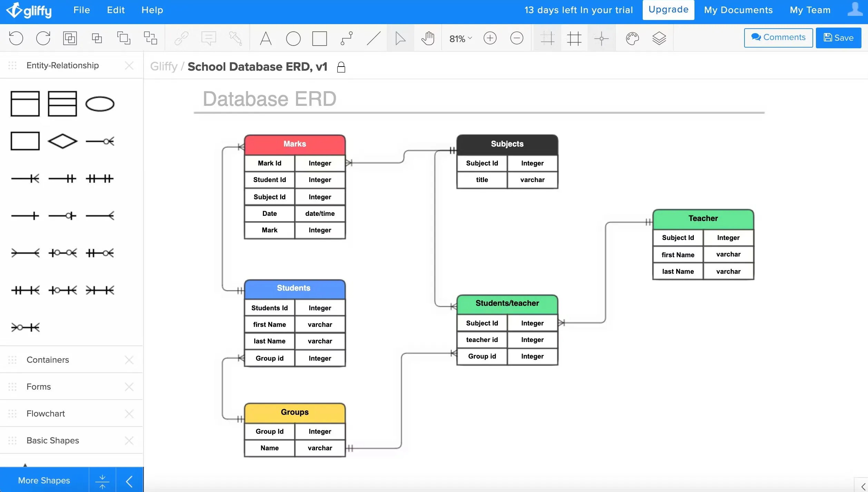
Task: Expand the Forms panel section
Action: 39,386
